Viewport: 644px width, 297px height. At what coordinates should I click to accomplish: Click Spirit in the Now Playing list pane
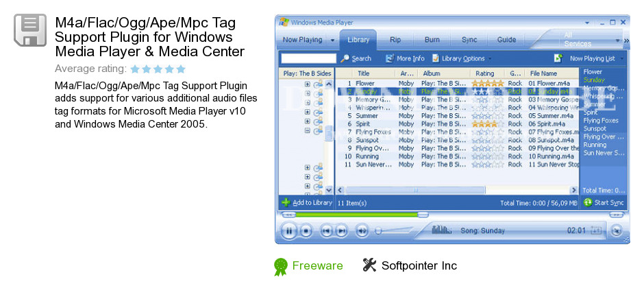point(591,112)
